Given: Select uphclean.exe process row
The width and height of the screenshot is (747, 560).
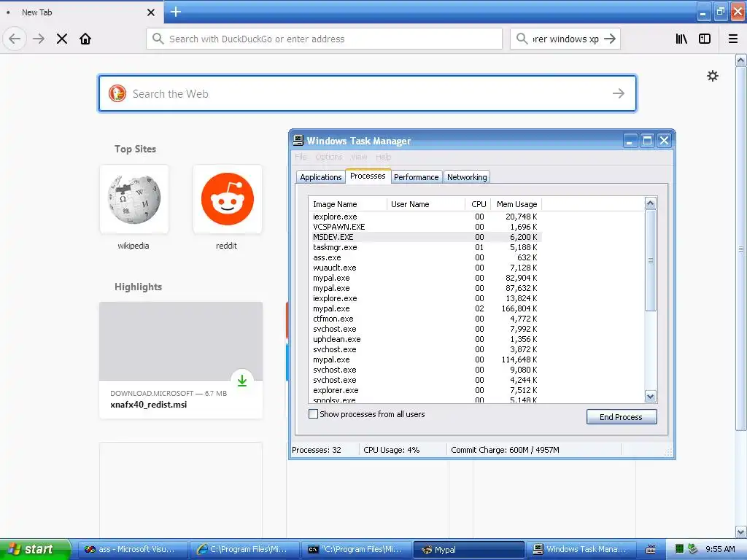Looking at the screenshot, I should coord(425,339).
